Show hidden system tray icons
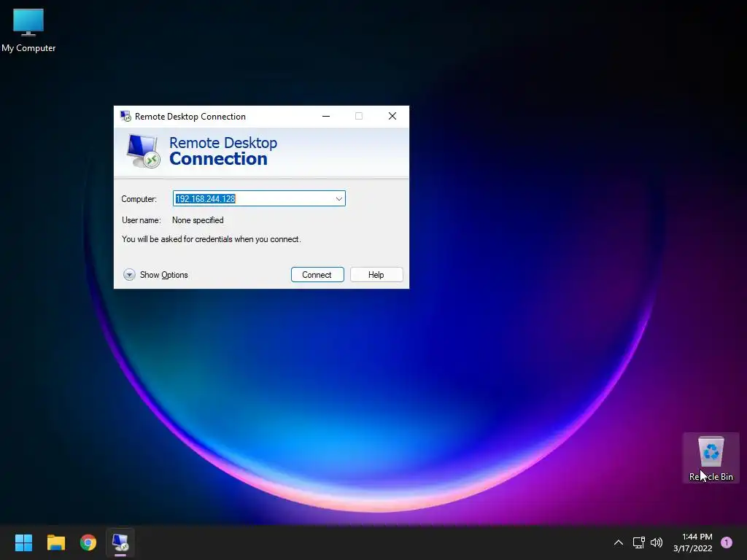The height and width of the screenshot is (560, 747). pos(619,542)
